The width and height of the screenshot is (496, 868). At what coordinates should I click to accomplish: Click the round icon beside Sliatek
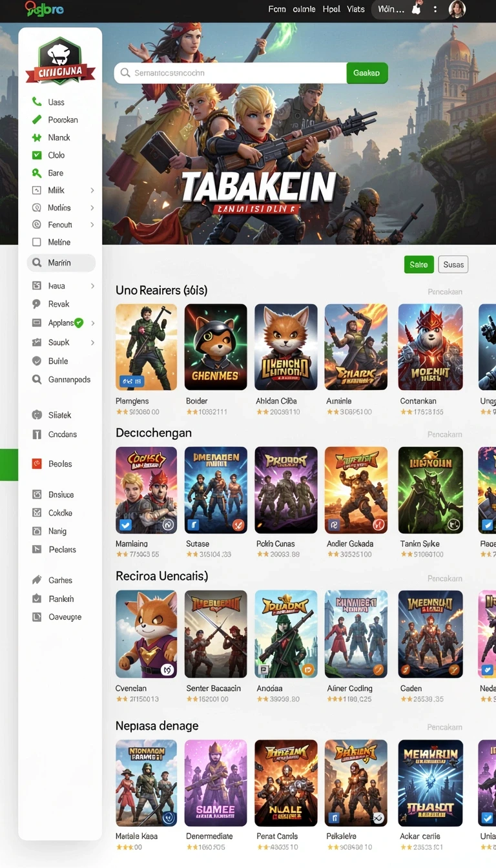click(37, 415)
